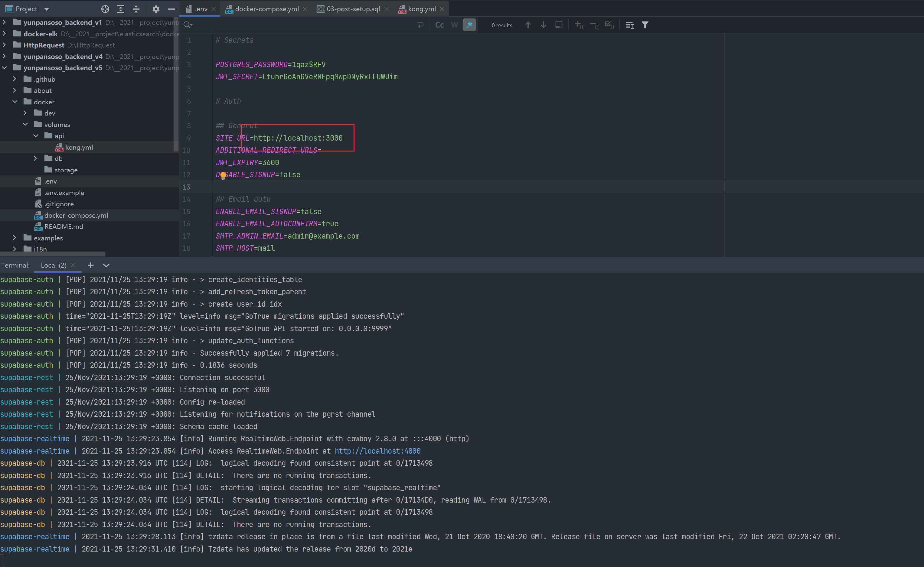Expand the examples folder
This screenshot has width=924, height=567.
[15, 238]
